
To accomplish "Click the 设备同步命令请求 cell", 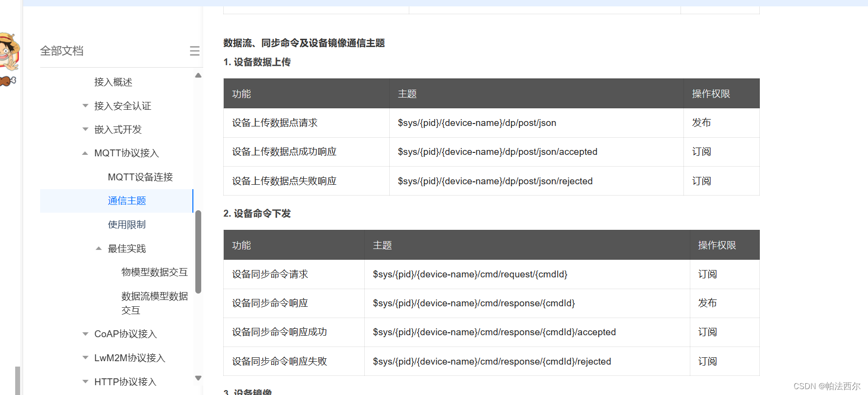I will point(294,274).
